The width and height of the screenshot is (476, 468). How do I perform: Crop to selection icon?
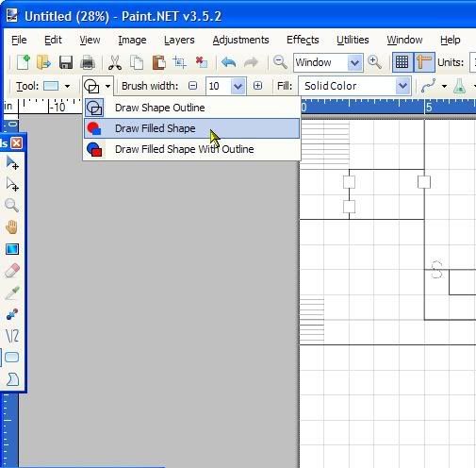click(x=179, y=62)
